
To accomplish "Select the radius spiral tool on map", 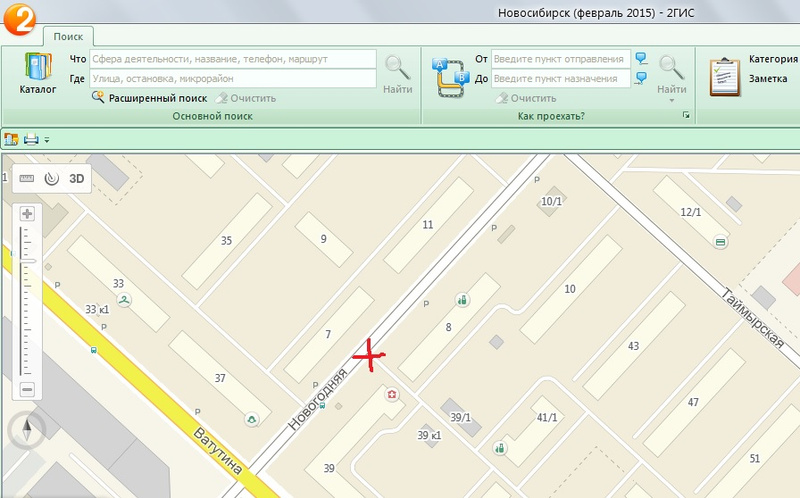I will [52, 178].
